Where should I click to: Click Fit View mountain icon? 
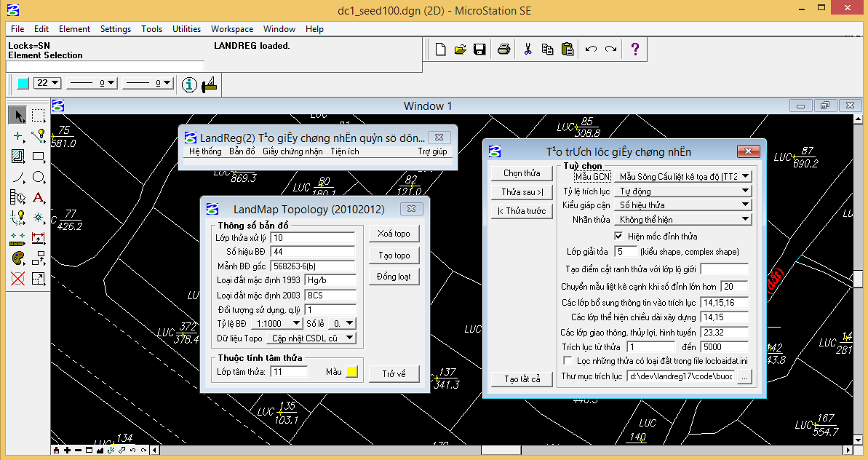click(x=100, y=451)
